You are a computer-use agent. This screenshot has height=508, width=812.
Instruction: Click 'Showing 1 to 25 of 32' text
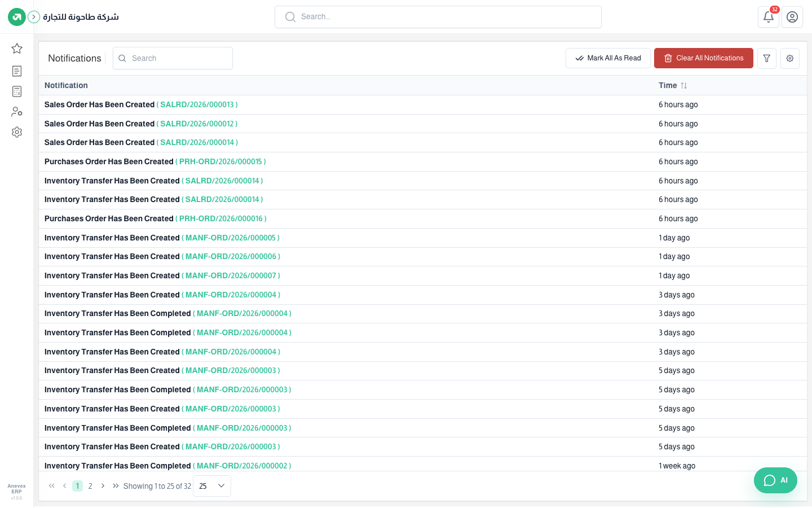[157, 486]
